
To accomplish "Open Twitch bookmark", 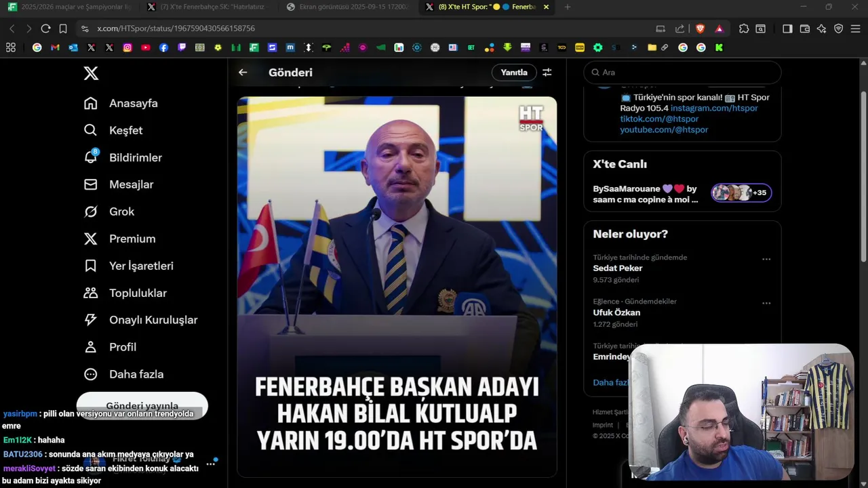I will click(182, 47).
